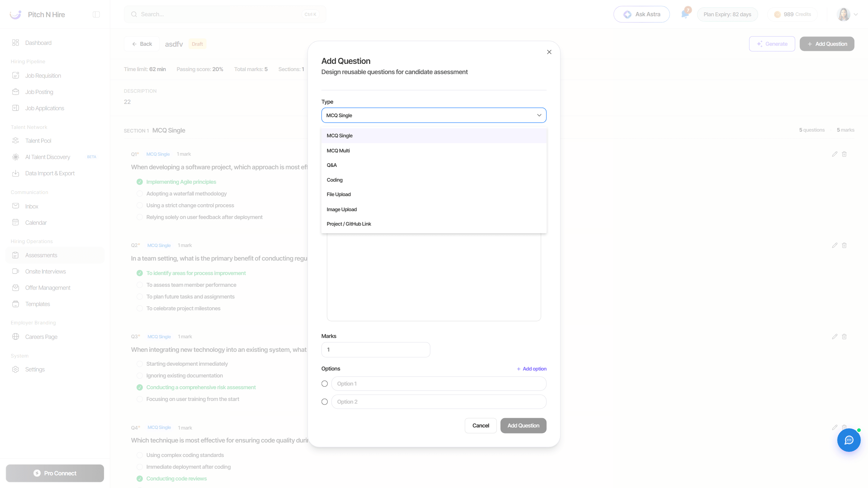
Task: Open the chat support bubble
Action: click(x=849, y=440)
